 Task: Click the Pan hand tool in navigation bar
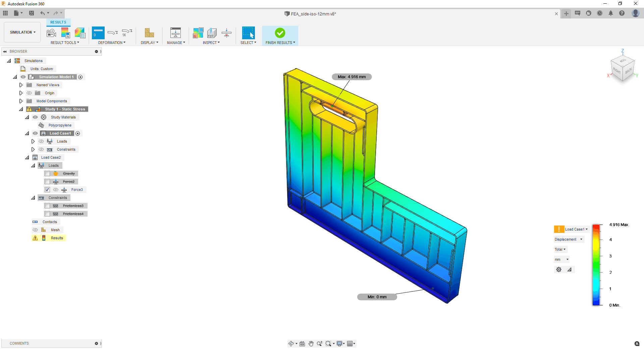(x=311, y=343)
